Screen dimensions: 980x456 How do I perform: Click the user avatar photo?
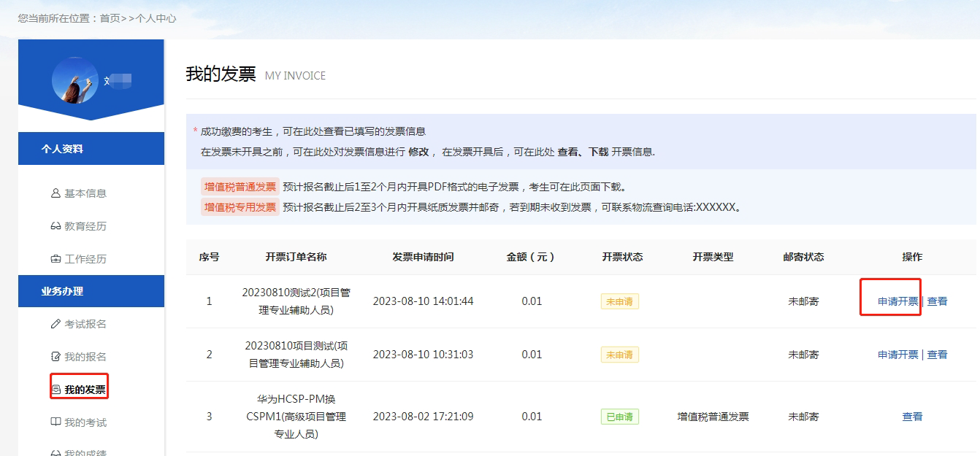pyautogui.click(x=74, y=80)
